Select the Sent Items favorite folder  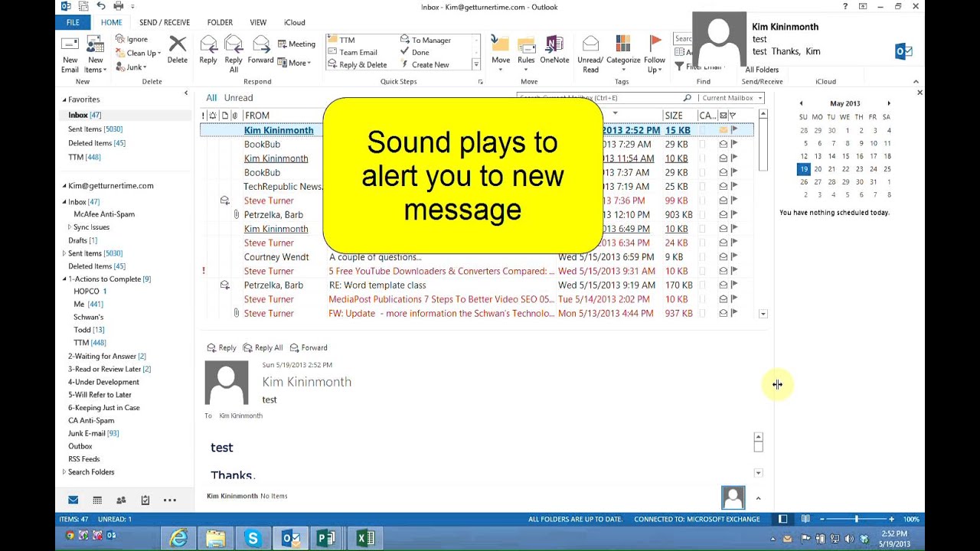click(x=95, y=129)
